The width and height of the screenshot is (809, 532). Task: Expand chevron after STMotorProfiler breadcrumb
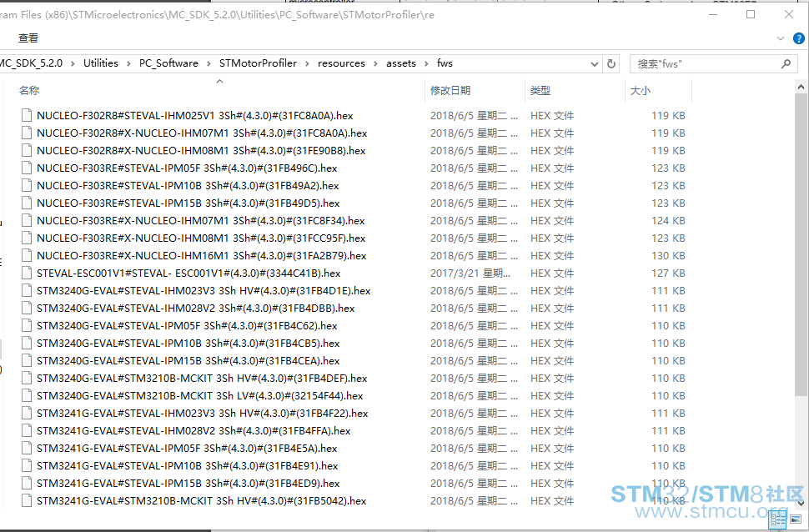pos(308,63)
